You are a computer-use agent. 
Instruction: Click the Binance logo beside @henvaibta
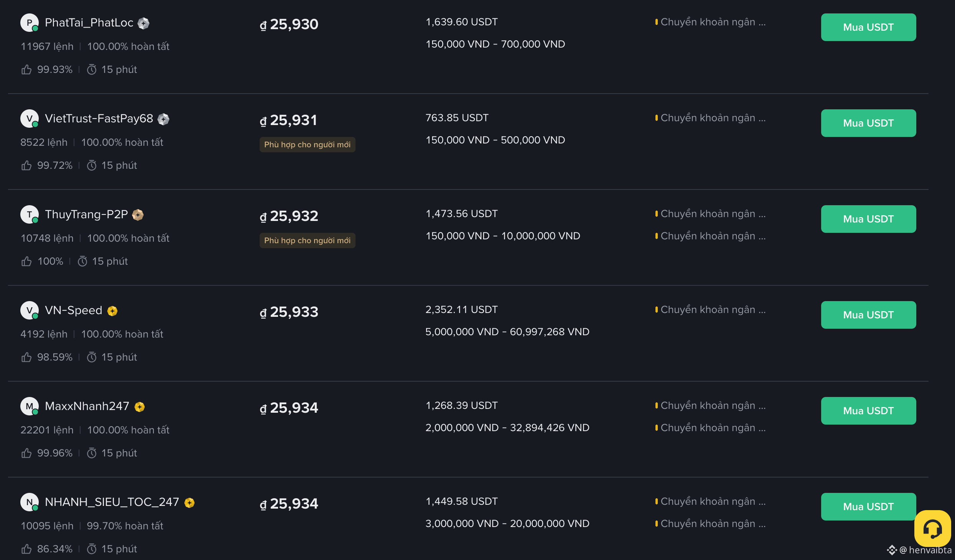[x=892, y=550]
